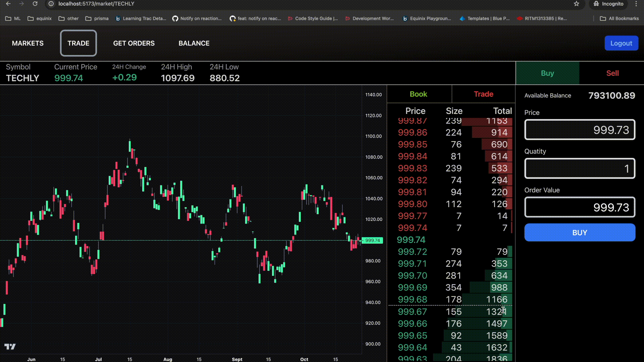Click the Logout button

621,43
